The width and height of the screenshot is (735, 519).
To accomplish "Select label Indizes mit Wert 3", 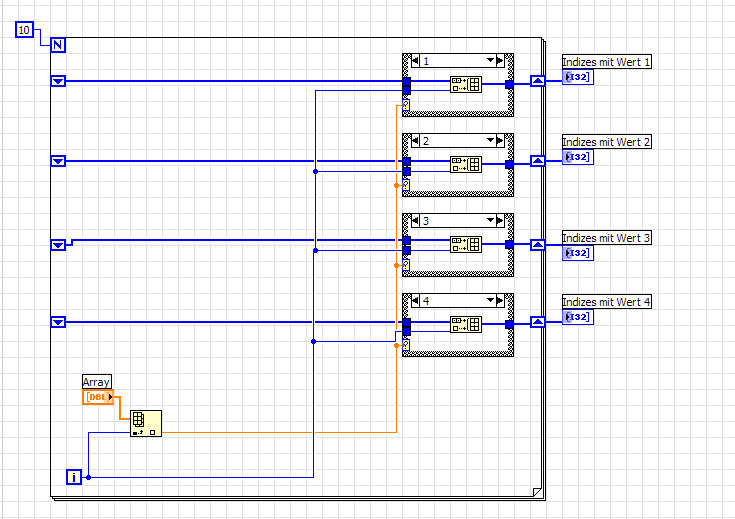I will point(607,238).
